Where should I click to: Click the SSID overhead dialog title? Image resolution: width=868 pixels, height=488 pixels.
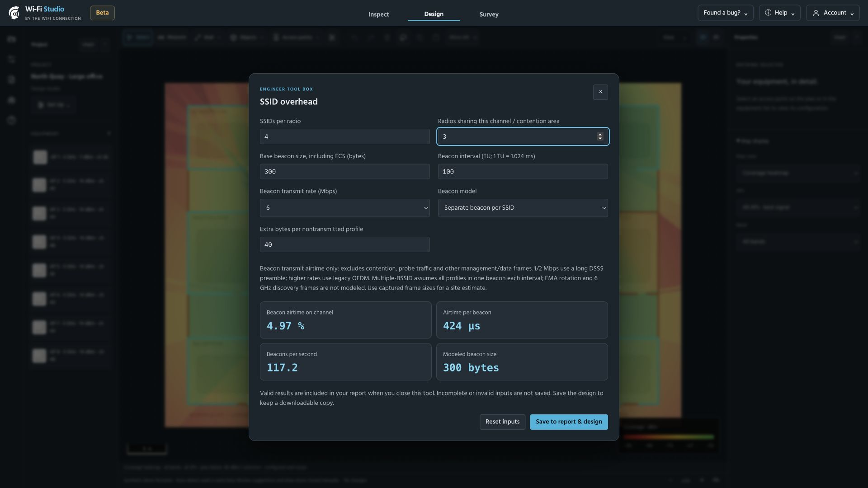[x=288, y=102]
